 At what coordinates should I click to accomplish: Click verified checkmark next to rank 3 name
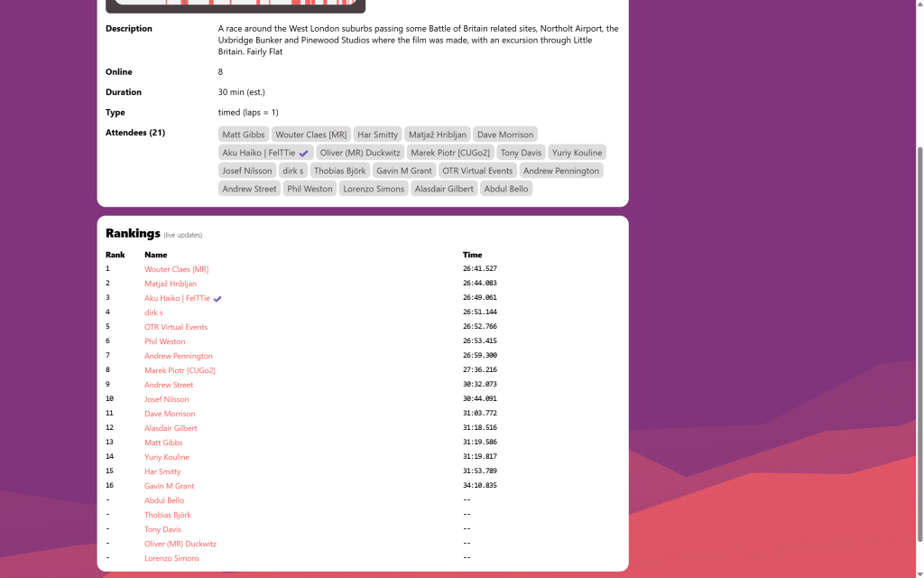tap(217, 299)
